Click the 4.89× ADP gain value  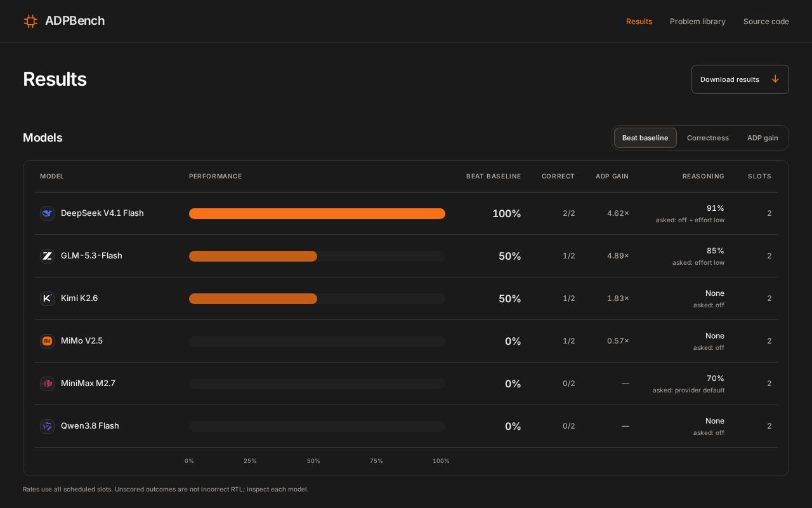(x=618, y=256)
